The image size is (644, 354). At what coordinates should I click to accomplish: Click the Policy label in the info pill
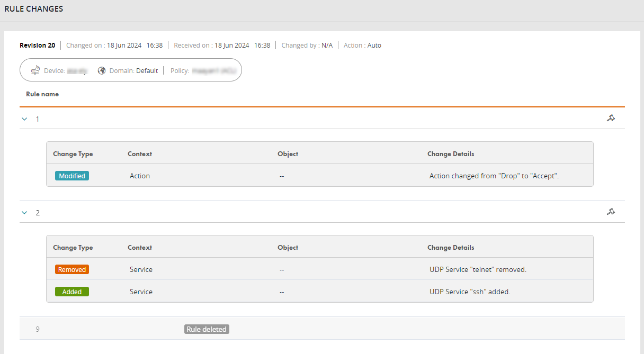[180, 70]
